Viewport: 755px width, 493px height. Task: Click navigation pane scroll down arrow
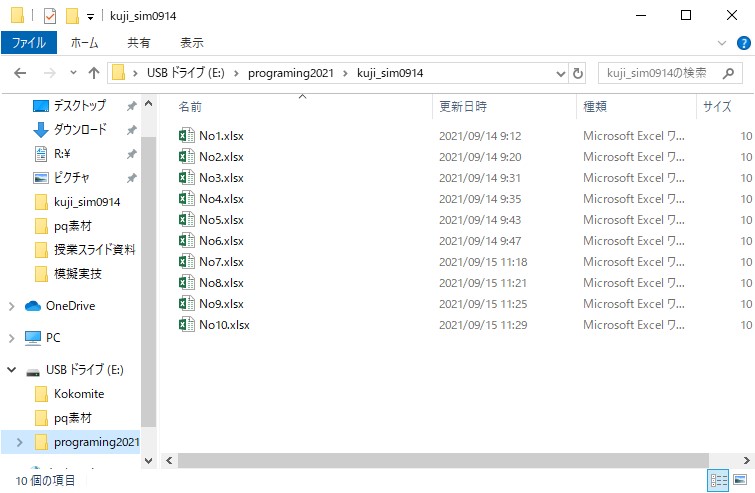[149, 461]
